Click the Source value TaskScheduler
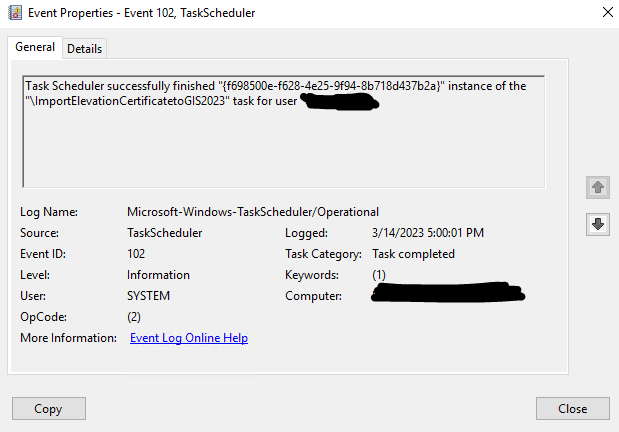The height and width of the screenshot is (432, 619). click(x=164, y=233)
